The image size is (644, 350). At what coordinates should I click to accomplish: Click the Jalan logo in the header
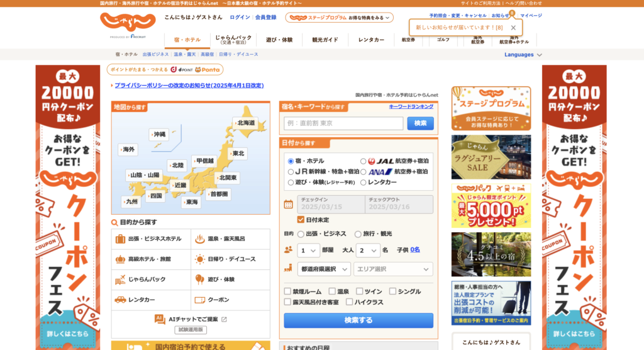128,23
